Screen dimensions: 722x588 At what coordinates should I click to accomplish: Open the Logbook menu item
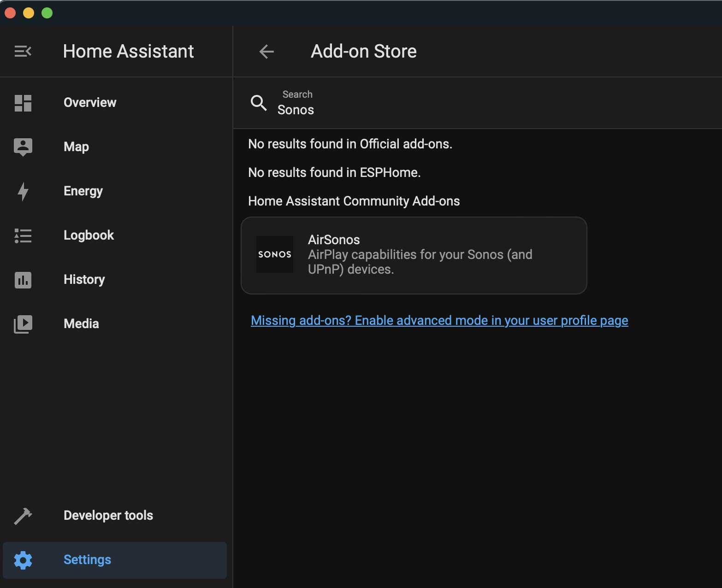(x=115, y=235)
